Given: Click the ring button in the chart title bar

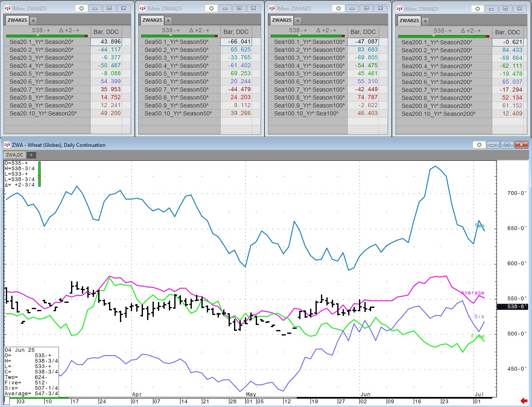Looking at the screenshot, I should tap(479, 145).
